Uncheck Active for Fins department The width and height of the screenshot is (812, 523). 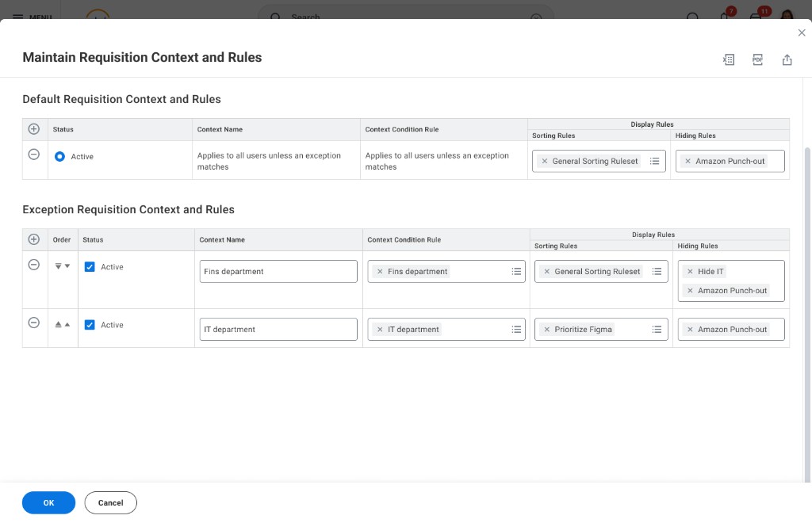(x=90, y=266)
